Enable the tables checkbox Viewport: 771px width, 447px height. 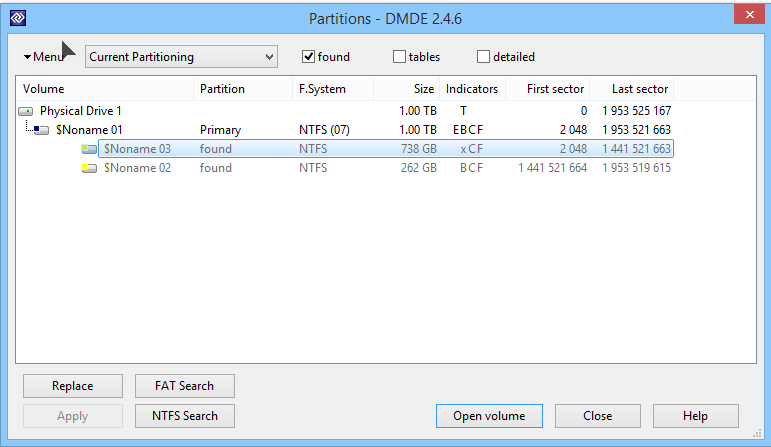pyautogui.click(x=399, y=57)
